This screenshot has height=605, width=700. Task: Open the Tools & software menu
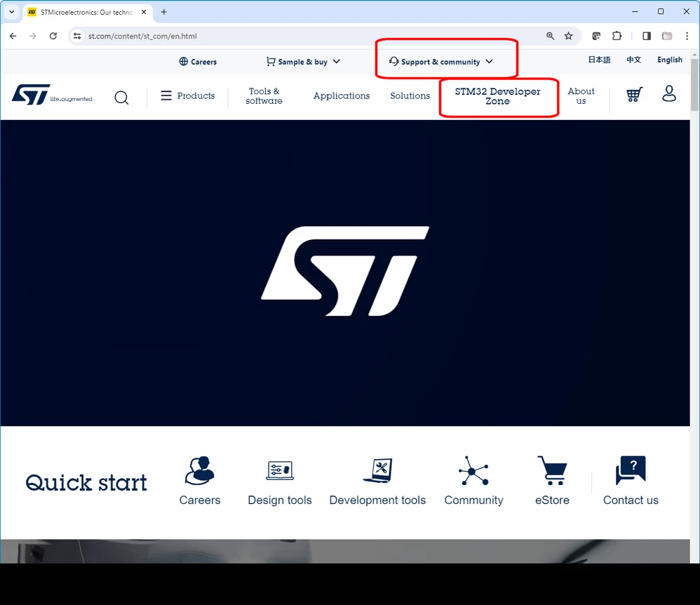[264, 96]
